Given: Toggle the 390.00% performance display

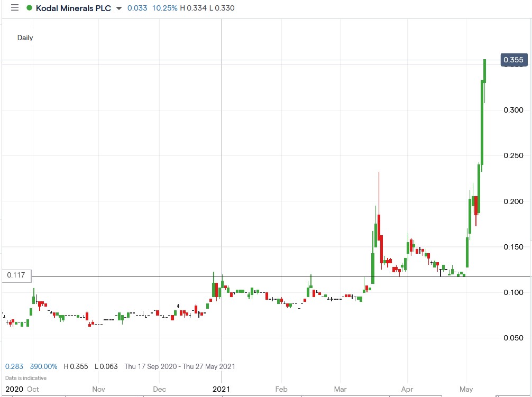Looking at the screenshot, I should click(43, 366).
